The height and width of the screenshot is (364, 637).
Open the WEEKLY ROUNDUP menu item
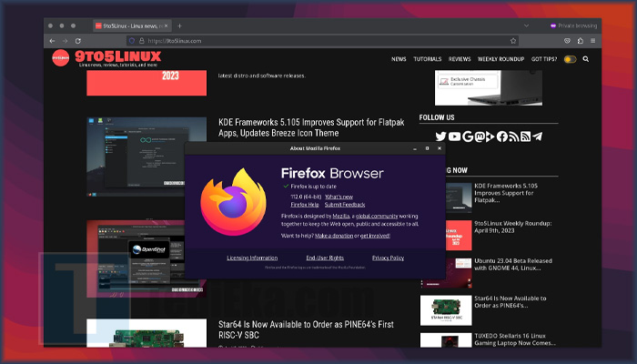500,59
